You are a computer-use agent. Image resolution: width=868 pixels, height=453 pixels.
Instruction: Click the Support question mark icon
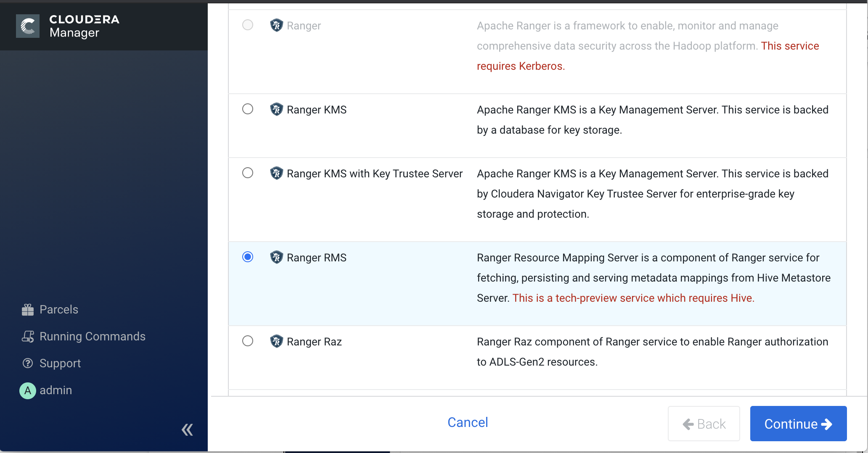tap(28, 363)
